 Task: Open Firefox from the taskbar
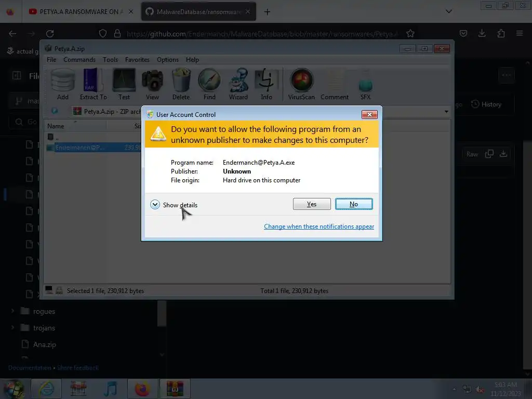pyautogui.click(x=142, y=389)
